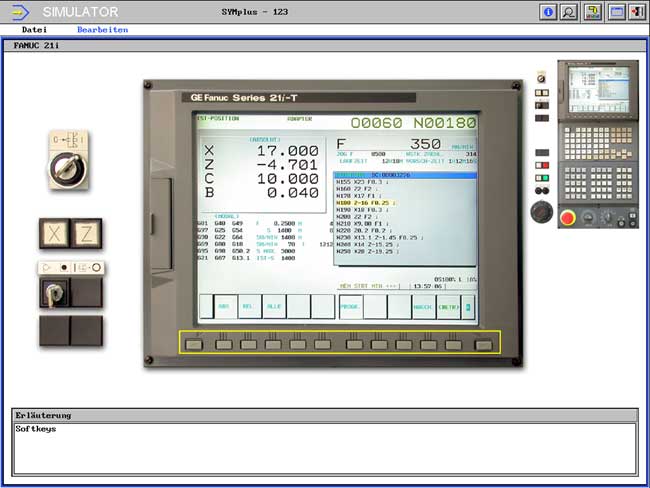Click the feed override knob beside emergency stop
The width and height of the screenshot is (650, 488).
point(588,218)
